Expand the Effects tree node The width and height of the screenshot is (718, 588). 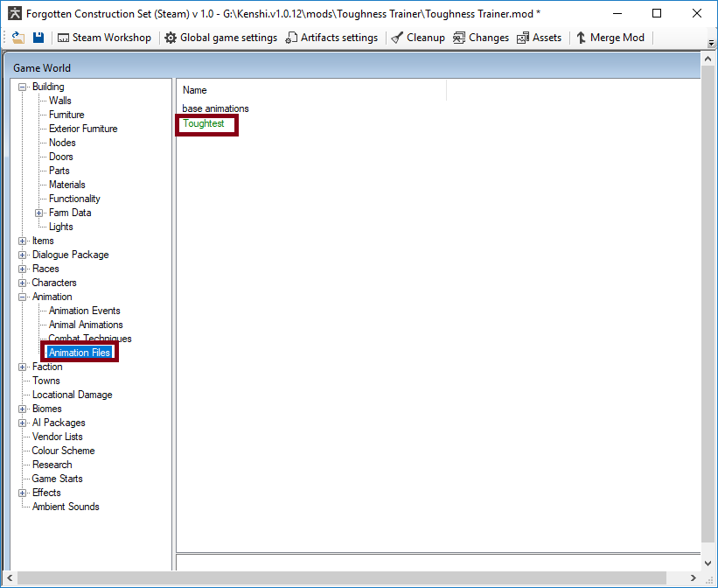click(22, 493)
